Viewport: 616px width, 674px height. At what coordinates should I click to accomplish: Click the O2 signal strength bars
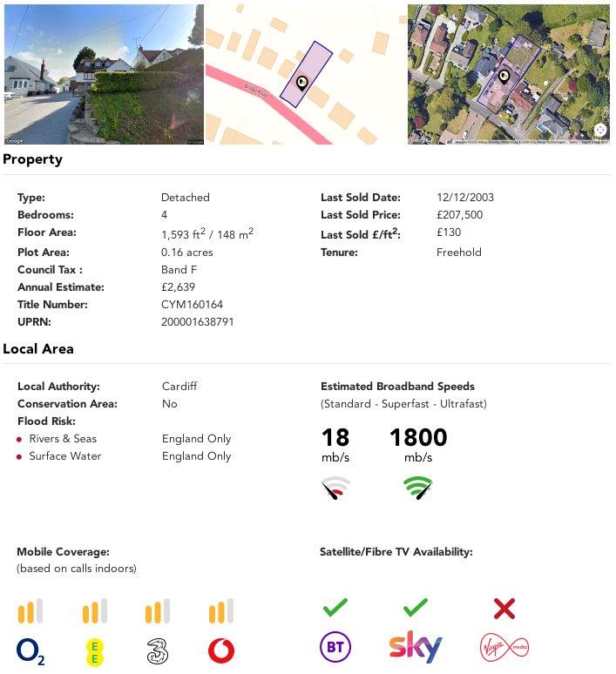(x=30, y=610)
